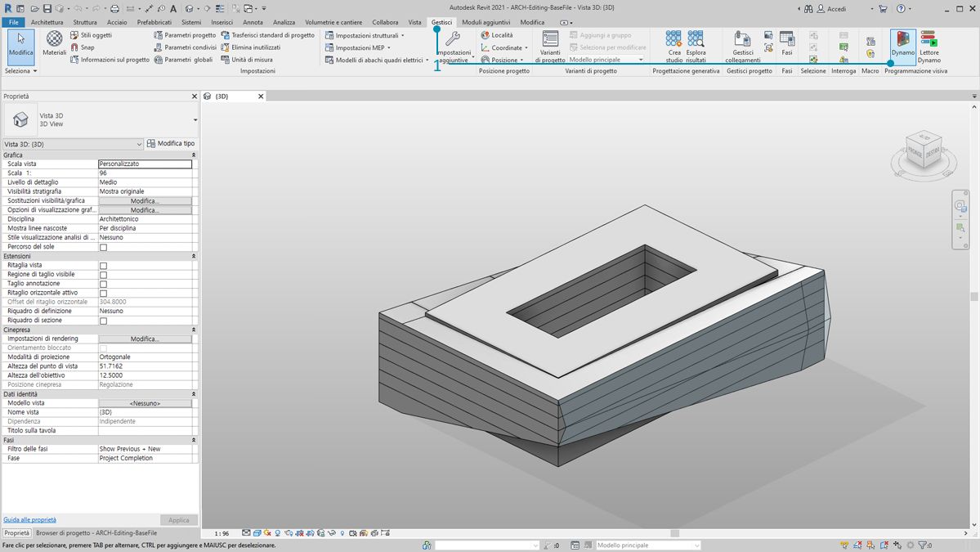Click Modifica tipo button
The height and width of the screenshot is (552, 980).
coord(171,144)
